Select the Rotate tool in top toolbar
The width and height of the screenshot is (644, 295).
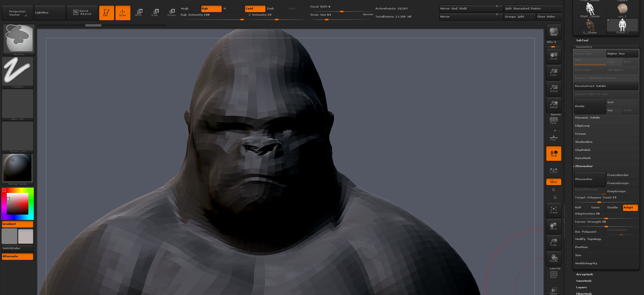point(172,12)
